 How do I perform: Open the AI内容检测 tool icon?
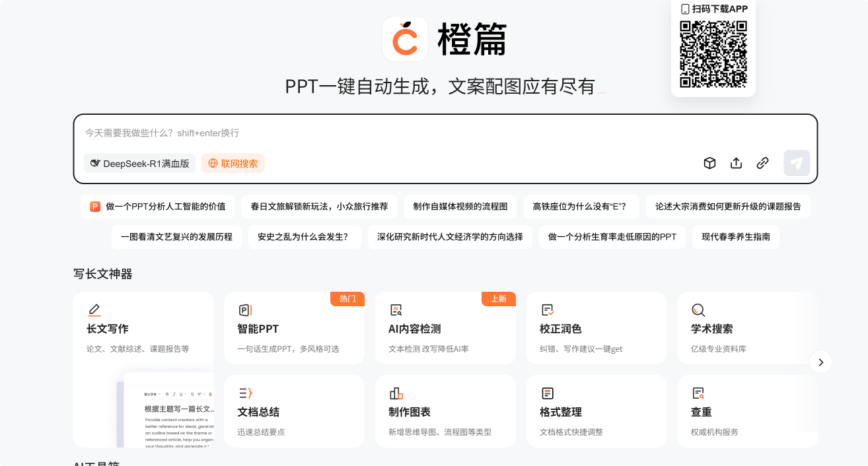[396, 310]
